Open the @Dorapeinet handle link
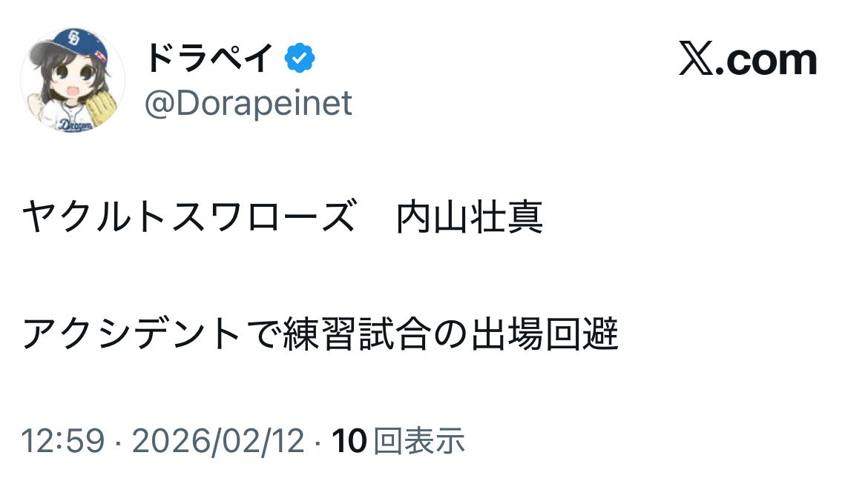Viewport: 868px width, 484px height. point(248,104)
